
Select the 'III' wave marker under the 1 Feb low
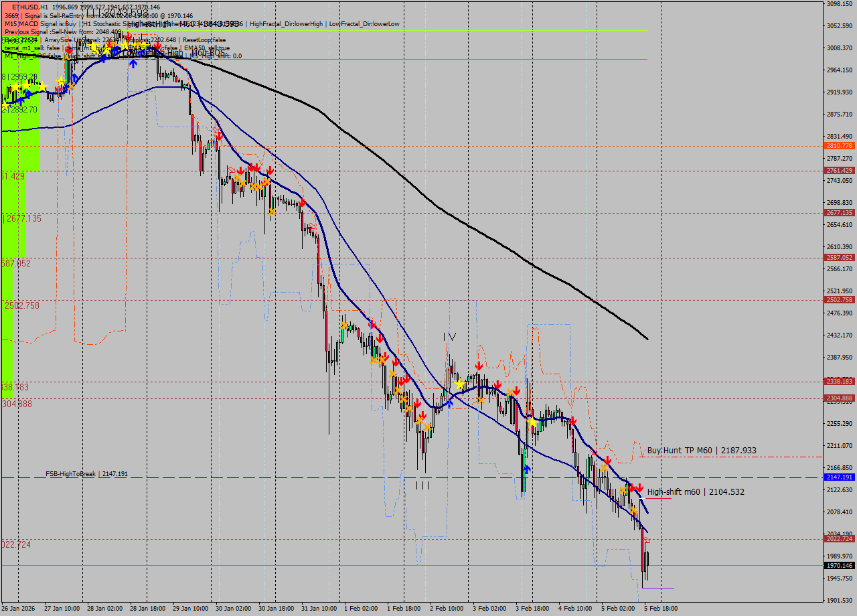tap(422, 485)
